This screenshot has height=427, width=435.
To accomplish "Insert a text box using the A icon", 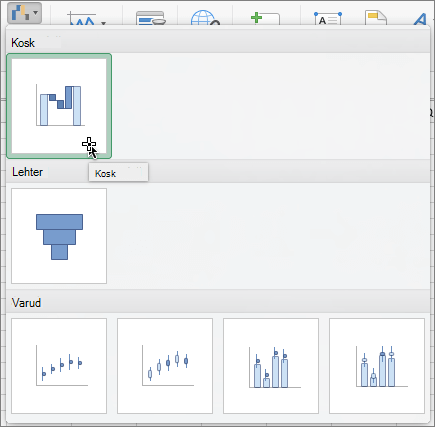I will pos(328,19).
